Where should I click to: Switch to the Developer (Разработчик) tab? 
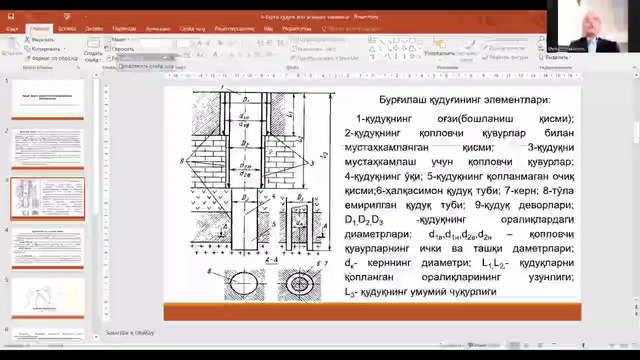point(297,29)
